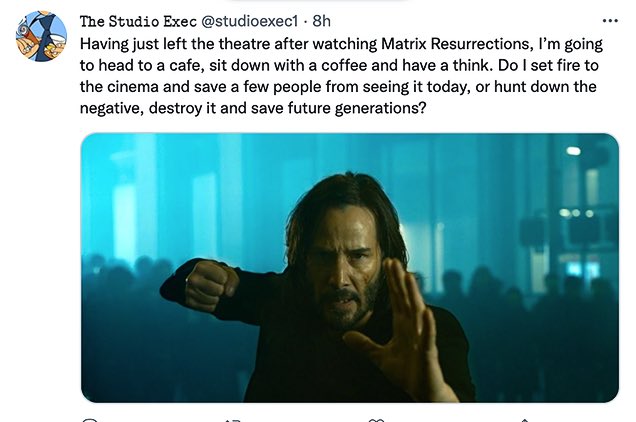Click The Studio Exec profile avatar

click(40, 37)
